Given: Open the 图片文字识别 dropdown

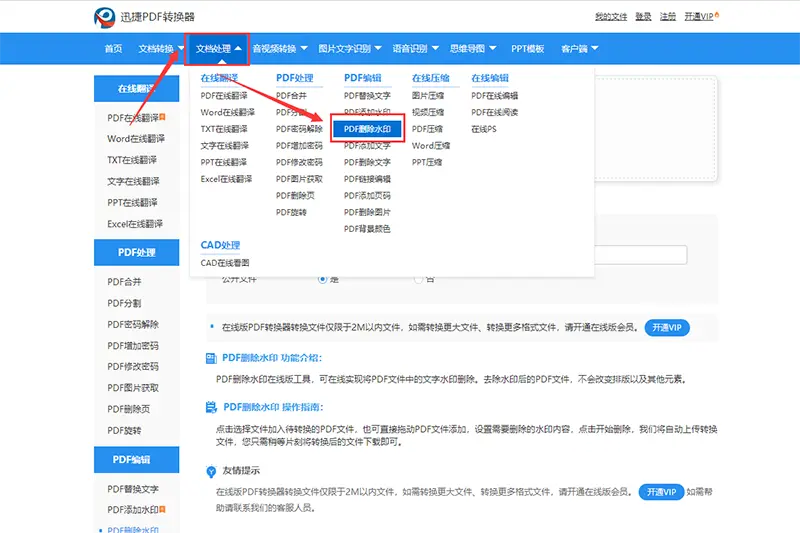Looking at the screenshot, I should 349,48.
